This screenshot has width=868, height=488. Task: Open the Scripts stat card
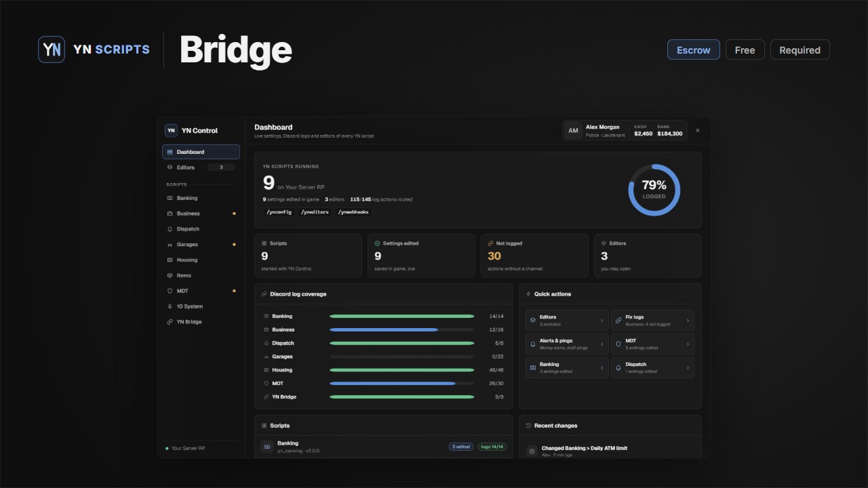[x=308, y=256]
